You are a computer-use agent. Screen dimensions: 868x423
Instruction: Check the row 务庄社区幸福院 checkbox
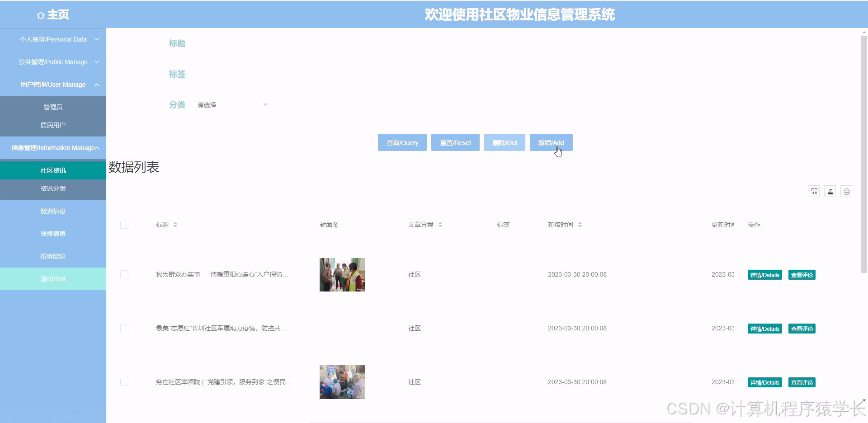(x=124, y=382)
